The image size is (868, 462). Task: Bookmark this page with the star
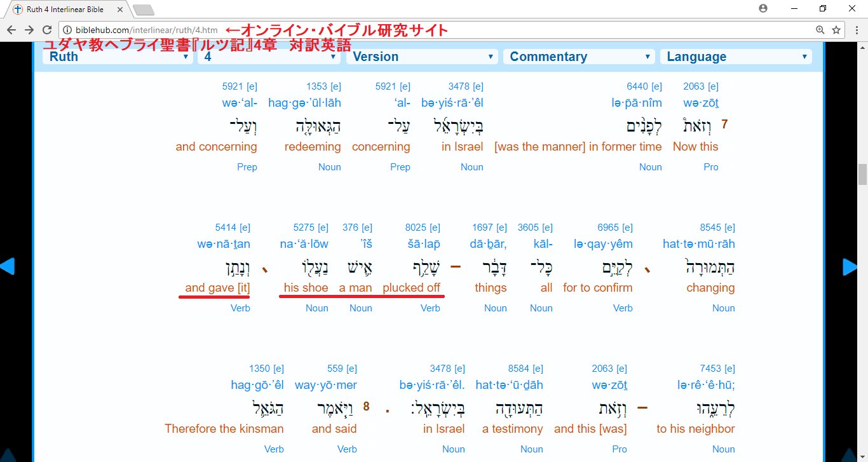[836, 30]
